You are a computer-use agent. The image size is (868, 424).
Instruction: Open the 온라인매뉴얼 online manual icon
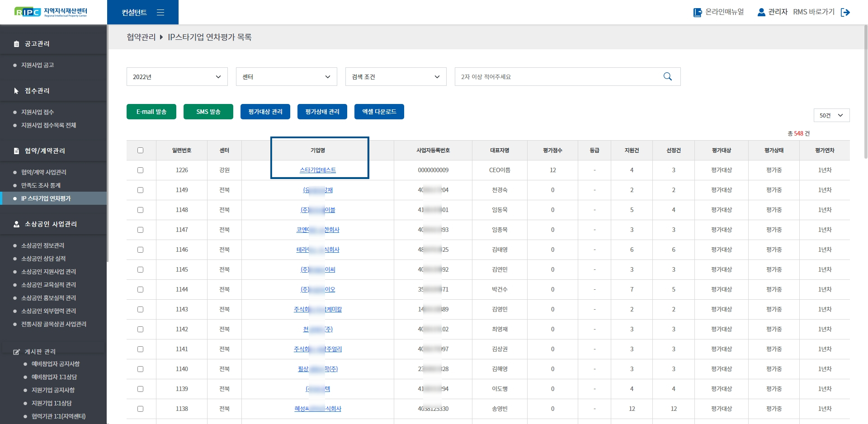(x=698, y=12)
